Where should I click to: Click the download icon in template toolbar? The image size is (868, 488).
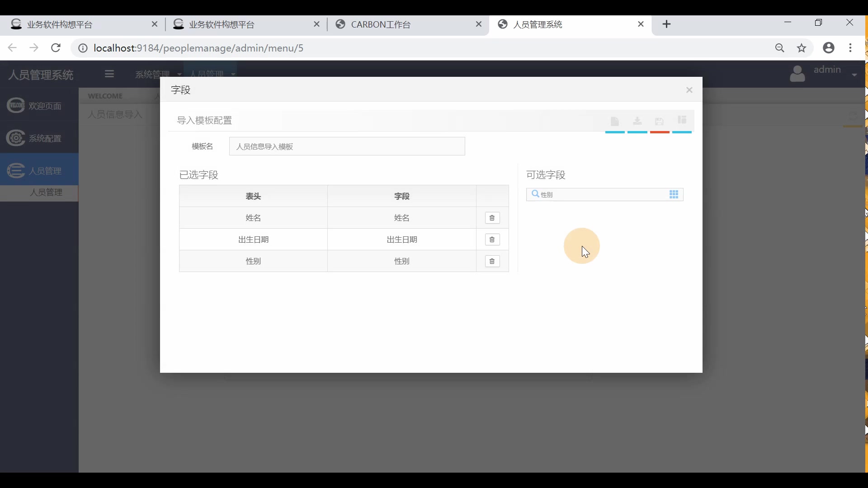(637, 121)
